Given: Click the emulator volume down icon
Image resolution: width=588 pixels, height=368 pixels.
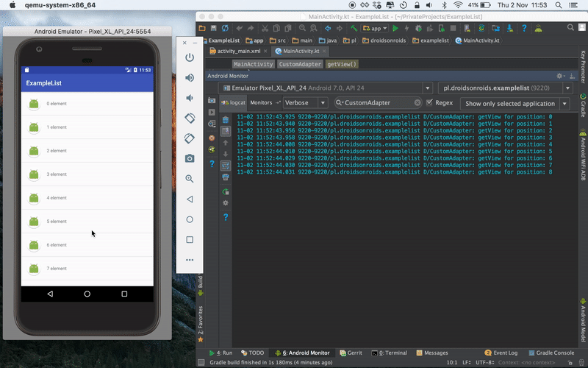Looking at the screenshot, I should coord(190,98).
